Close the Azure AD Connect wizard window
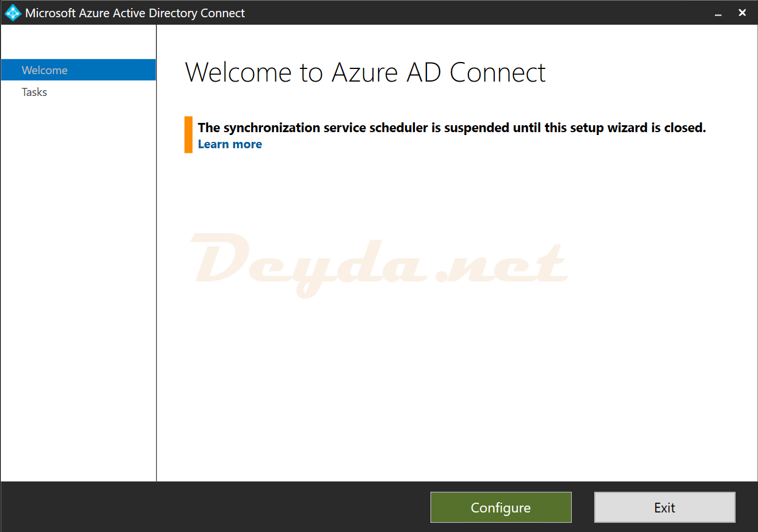 [742, 13]
